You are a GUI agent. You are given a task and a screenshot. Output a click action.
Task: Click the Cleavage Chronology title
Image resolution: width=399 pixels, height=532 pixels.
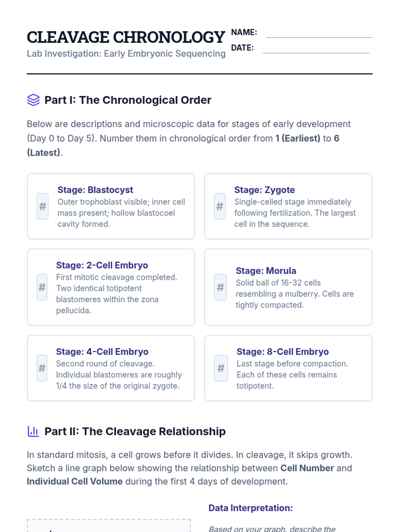coord(126,37)
